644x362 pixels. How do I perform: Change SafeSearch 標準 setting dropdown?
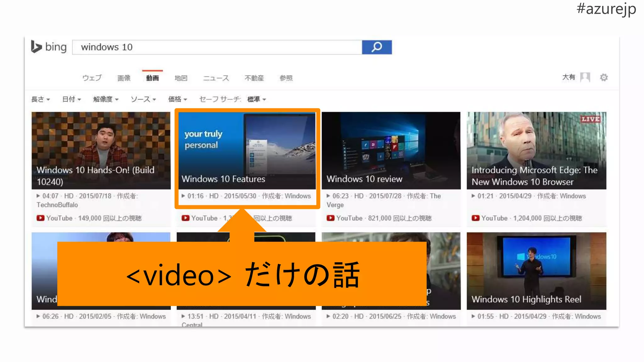(x=256, y=99)
